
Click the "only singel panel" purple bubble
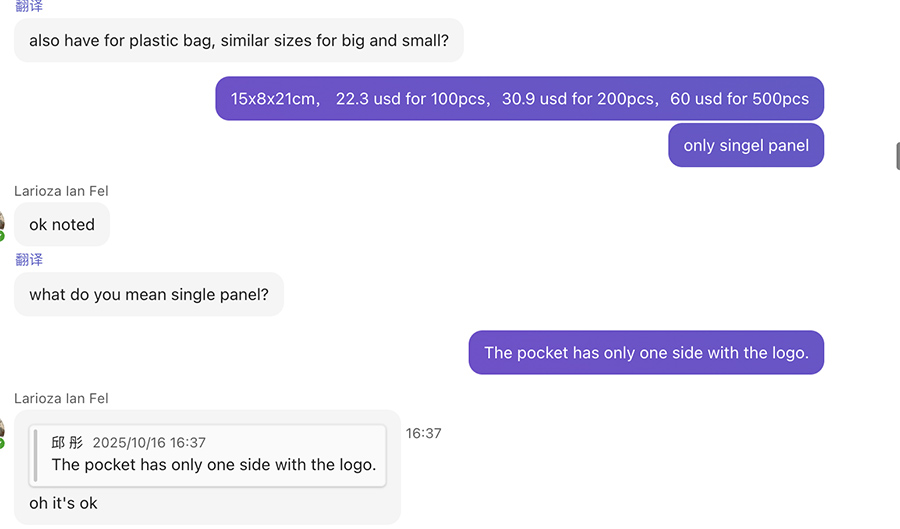pyautogui.click(x=746, y=146)
